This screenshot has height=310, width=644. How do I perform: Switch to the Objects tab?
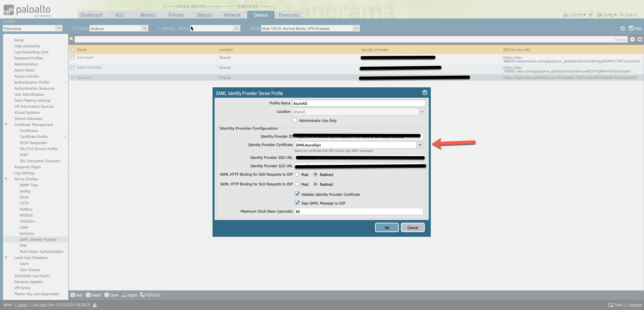pos(204,15)
